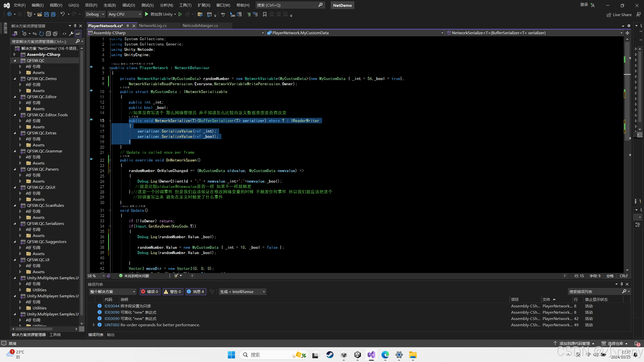
Task: Toggle the 警告 filter in the error list
Action: (173, 292)
